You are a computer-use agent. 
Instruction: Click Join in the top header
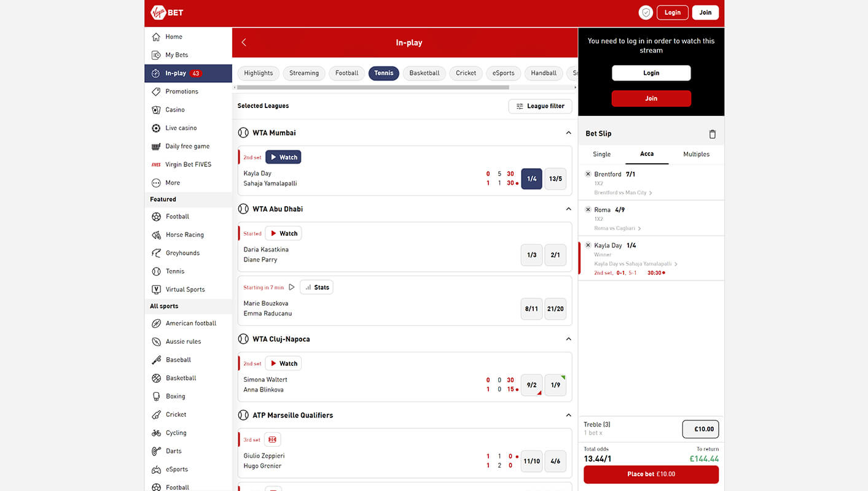coord(705,12)
